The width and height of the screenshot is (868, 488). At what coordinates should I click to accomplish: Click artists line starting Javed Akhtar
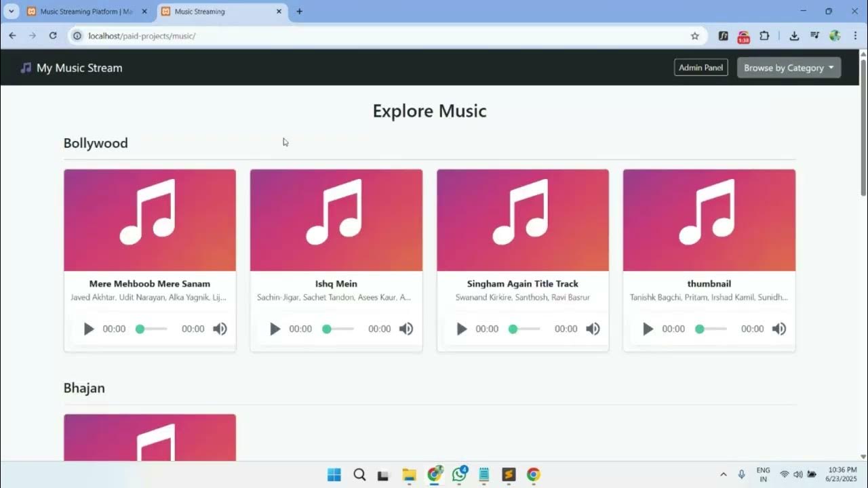[149, 298]
